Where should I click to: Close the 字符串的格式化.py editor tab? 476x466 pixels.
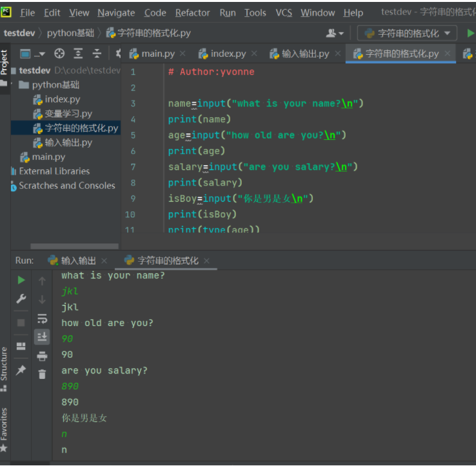click(447, 53)
